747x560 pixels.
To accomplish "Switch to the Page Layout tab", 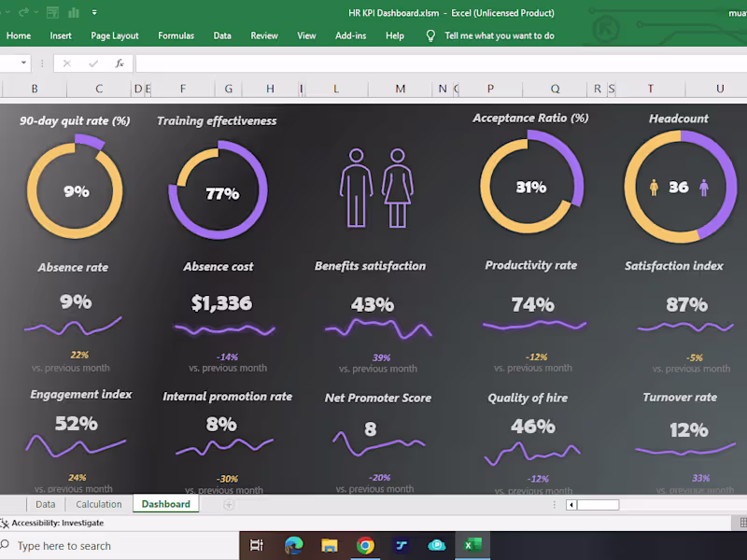I will click(114, 35).
